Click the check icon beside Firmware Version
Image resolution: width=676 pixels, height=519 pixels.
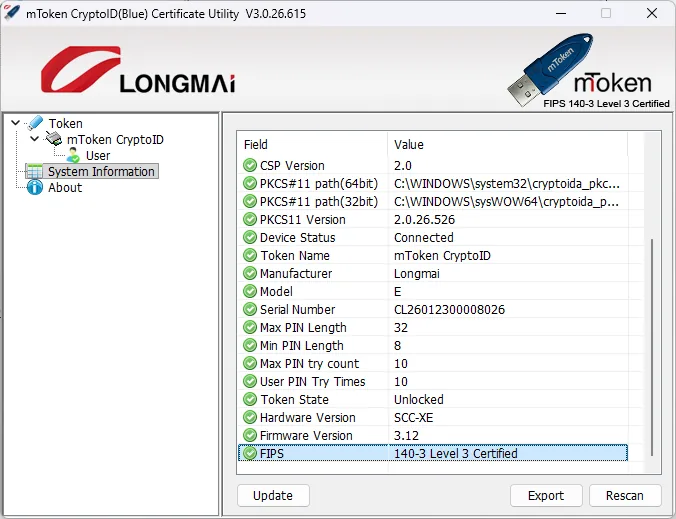(x=250, y=435)
